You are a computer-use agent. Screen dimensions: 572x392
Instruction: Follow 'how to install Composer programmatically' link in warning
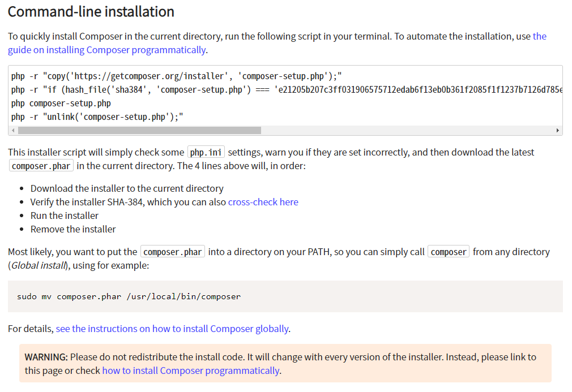(191, 371)
